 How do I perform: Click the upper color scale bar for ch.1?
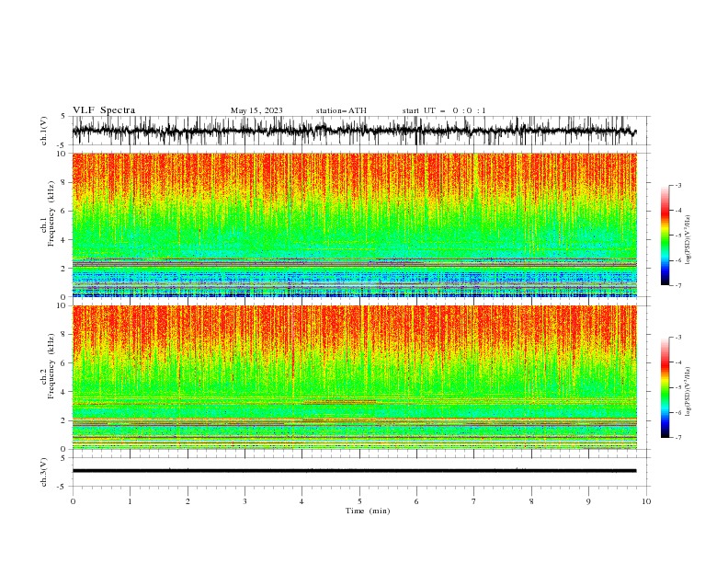(x=665, y=236)
